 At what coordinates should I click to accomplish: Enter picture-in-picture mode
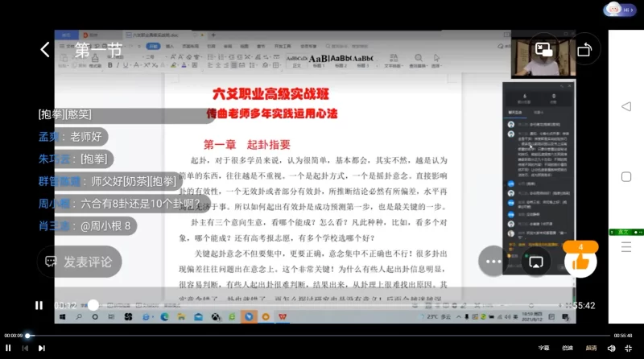click(544, 50)
